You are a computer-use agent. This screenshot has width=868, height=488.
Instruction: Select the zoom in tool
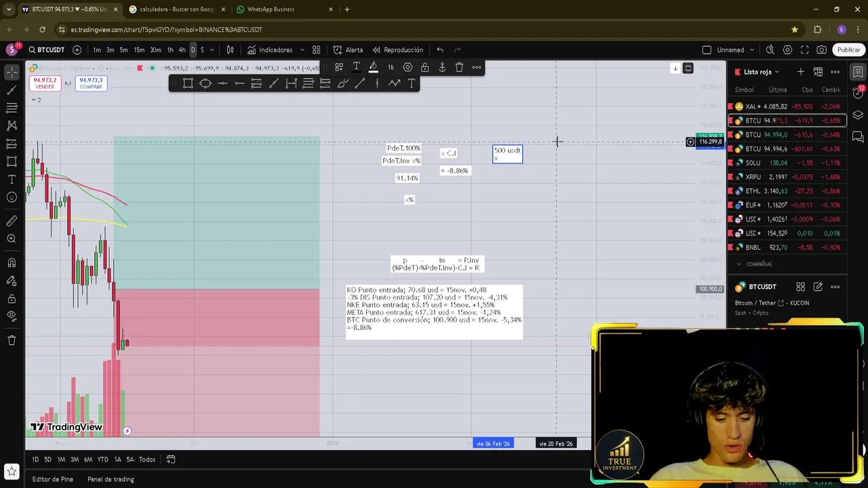[x=12, y=239]
